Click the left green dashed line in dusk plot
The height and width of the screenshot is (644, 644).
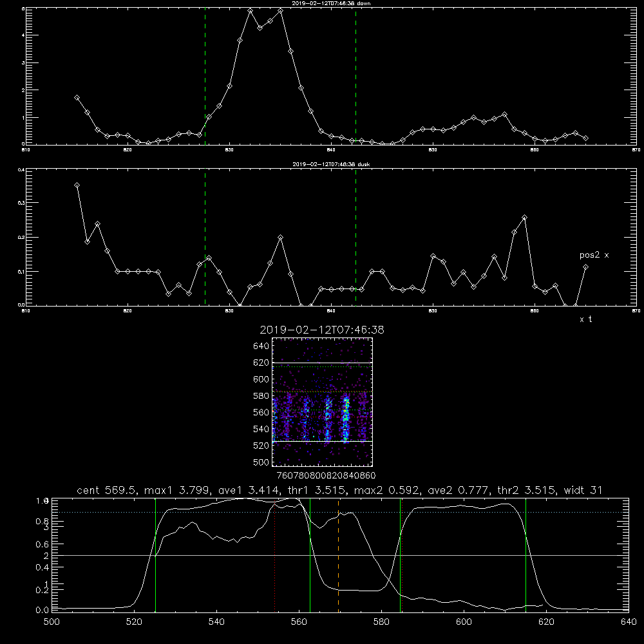(205, 237)
